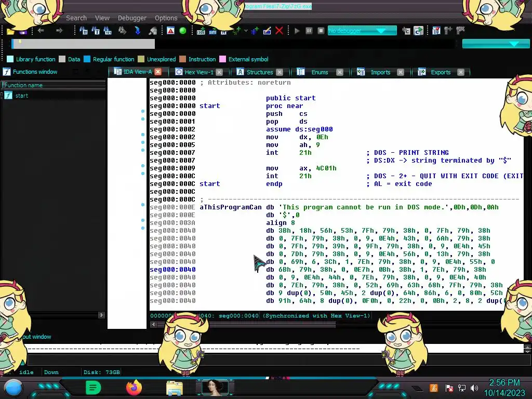Close the Structures tab
This screenshot has height=399, width=532.
coord(280,72)
